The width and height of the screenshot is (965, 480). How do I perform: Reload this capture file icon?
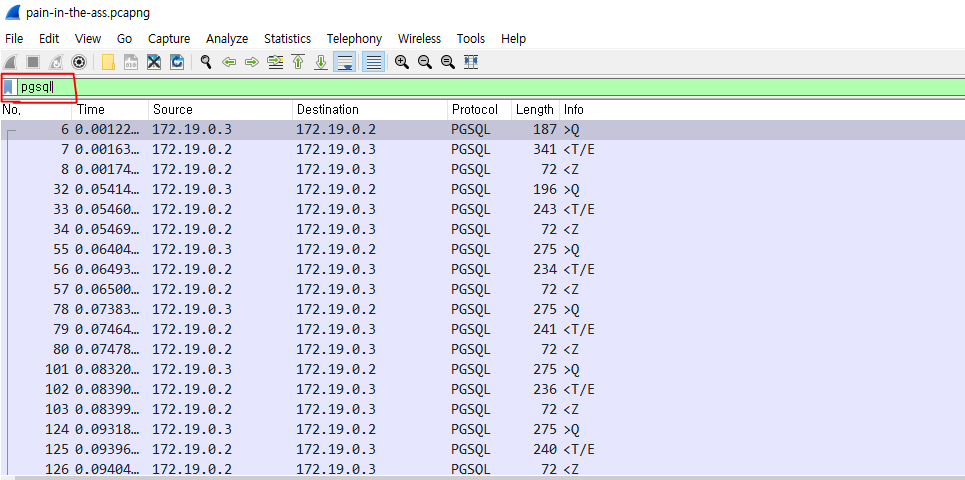point(177,62)
